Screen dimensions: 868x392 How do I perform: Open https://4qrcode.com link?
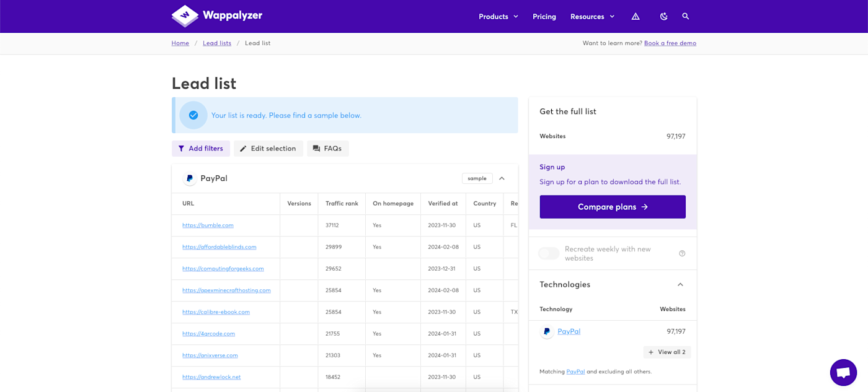coord(208,334)
